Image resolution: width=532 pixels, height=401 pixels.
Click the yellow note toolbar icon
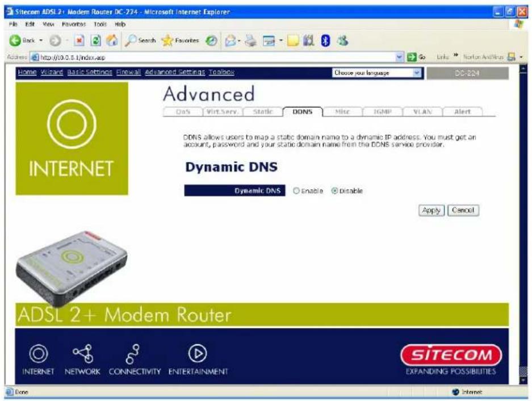293,41
